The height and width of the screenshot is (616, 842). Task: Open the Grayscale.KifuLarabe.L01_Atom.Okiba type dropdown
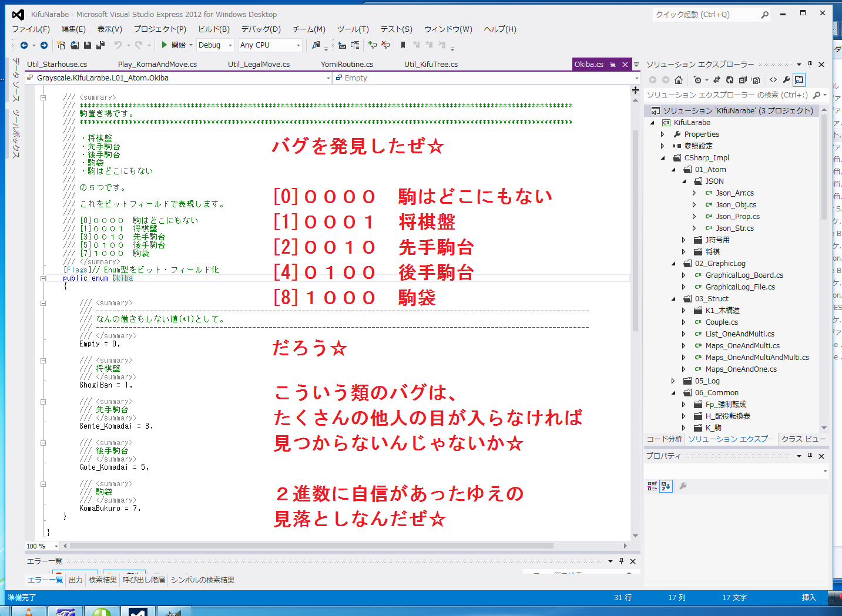[179, 78]
